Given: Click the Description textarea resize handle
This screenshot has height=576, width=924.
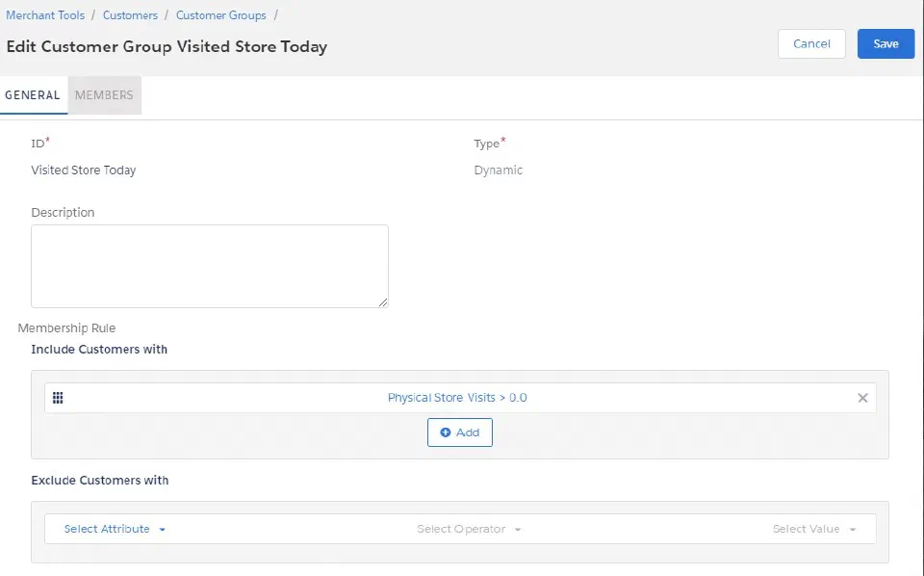Looking at the screenshot, I should [383, 302].
